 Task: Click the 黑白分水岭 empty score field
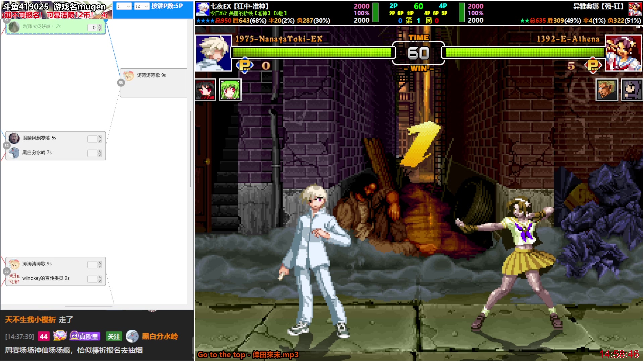tap(92, 154)
